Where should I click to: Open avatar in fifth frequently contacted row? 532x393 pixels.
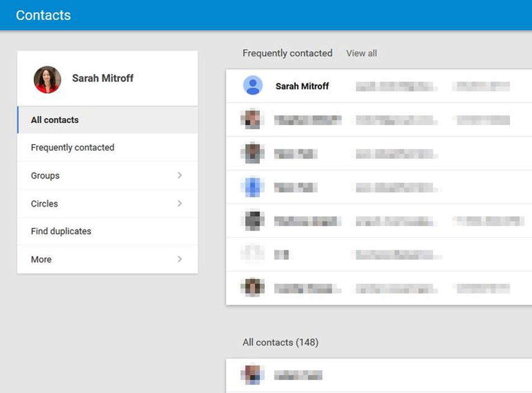tap(253, 221)
